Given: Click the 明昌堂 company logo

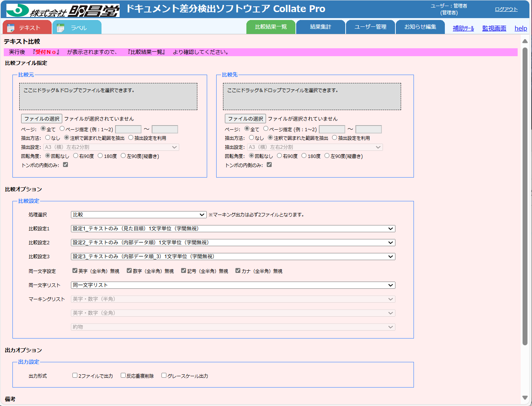Looking at the screenshot, I should (x=63, y=10).
